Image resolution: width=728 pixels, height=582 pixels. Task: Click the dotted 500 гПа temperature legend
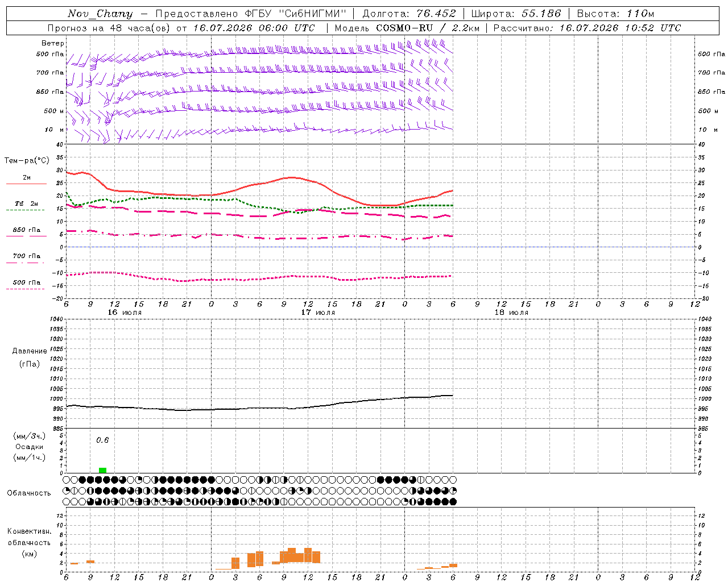click(26, 285)
